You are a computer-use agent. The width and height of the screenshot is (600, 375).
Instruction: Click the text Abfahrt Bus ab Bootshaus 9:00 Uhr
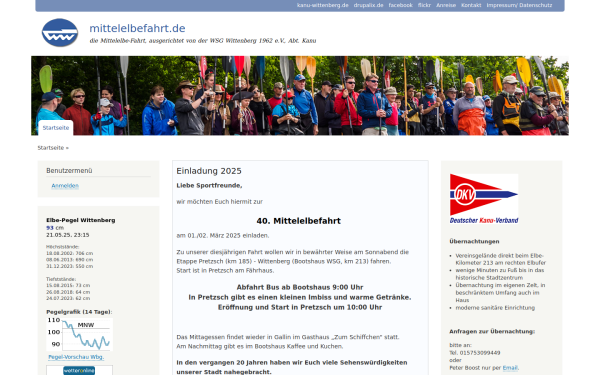(x=300, y=287)
